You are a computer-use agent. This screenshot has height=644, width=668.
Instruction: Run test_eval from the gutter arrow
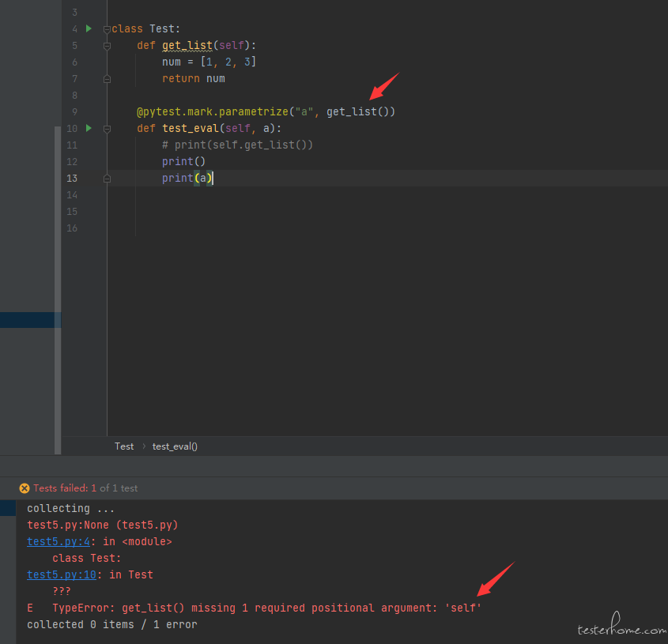coord(89,128)
